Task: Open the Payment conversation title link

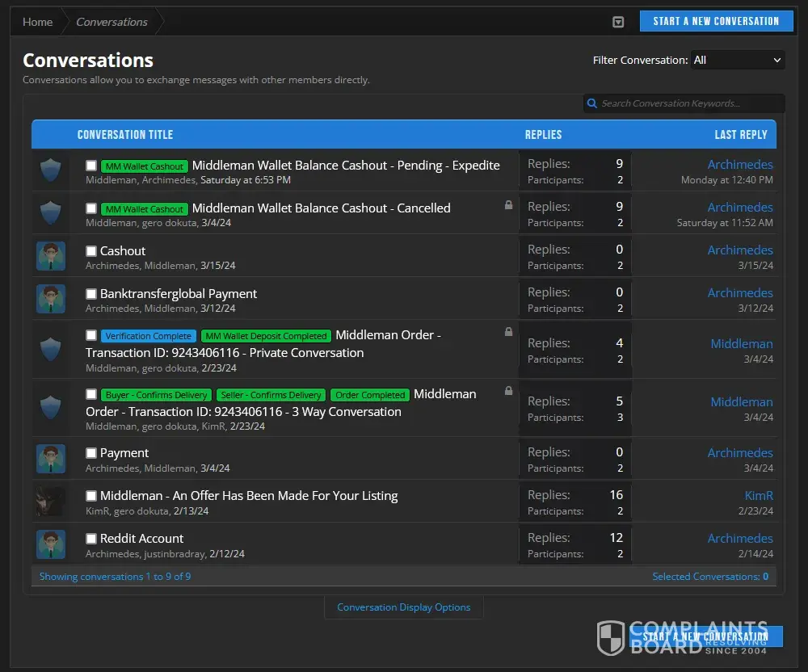Action: 124,453
